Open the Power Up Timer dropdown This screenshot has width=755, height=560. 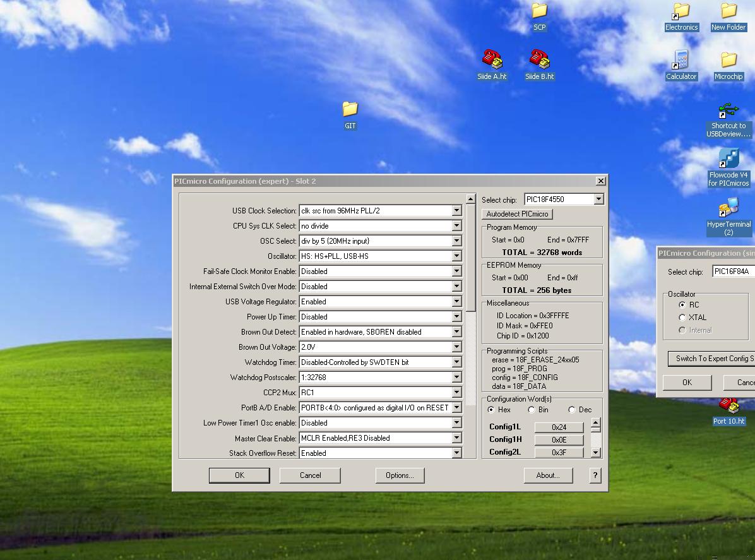click(456, 317)
